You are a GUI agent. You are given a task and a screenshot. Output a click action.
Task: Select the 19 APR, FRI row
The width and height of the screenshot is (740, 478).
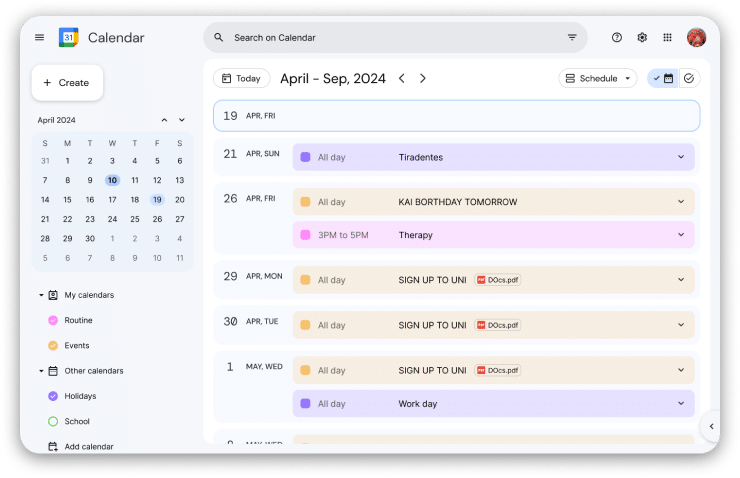click(456, 116)
